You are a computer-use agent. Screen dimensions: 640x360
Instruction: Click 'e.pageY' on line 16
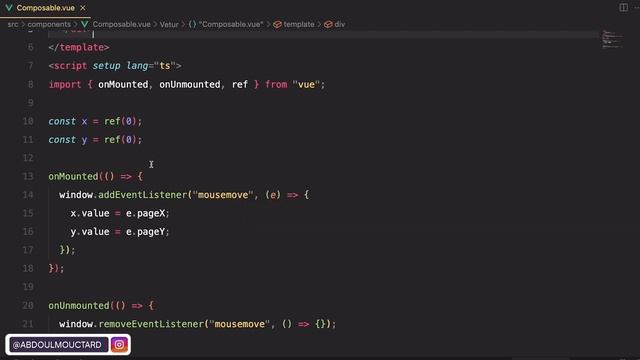click(145, 232)
